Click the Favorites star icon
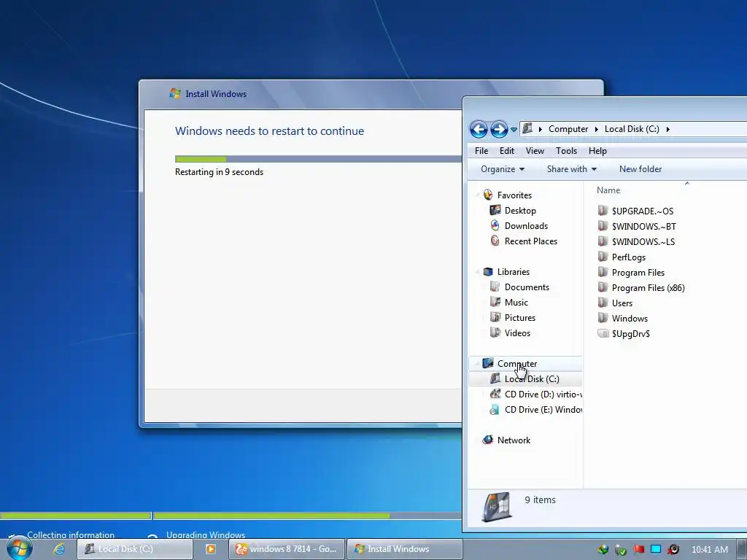The image size is (747, 560). tap(487, 195)
